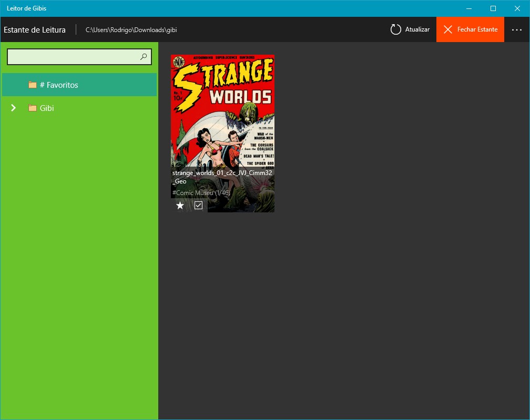The image size is (530, 420).
Task: Click the # Favoritos folder icon
Action: 33,85
